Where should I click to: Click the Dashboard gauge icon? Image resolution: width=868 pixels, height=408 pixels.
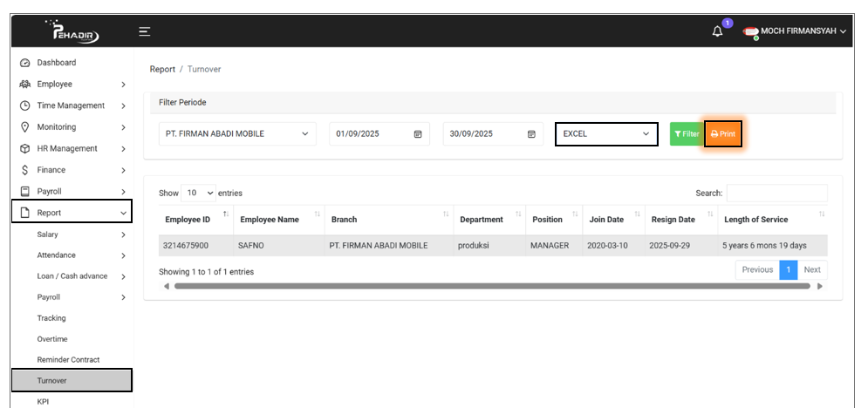(x=24, y=63)
